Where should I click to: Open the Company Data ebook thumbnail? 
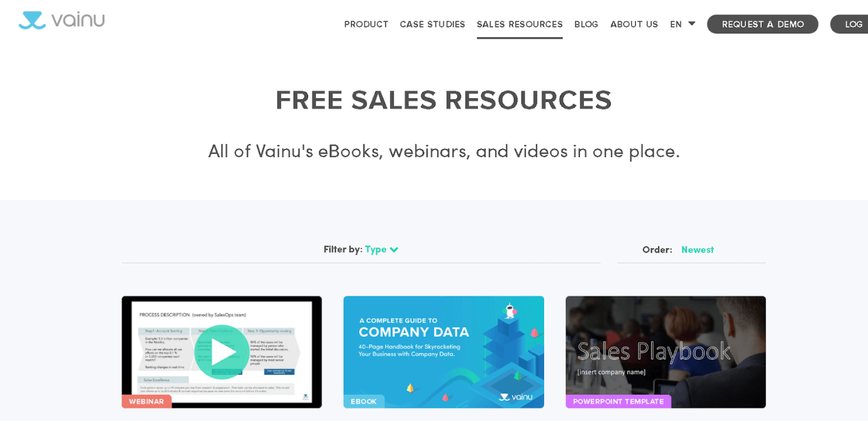(443, 352)
